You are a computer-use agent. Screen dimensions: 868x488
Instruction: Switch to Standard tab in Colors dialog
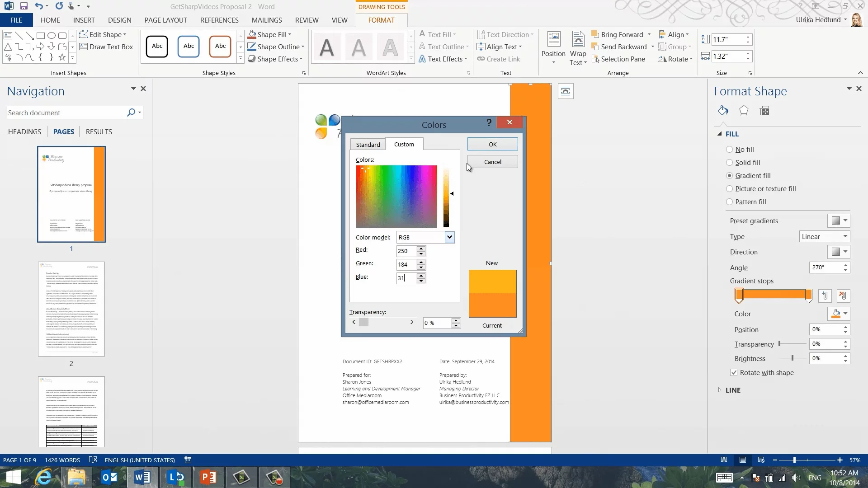pyautogui.click(x=368, y=145)
